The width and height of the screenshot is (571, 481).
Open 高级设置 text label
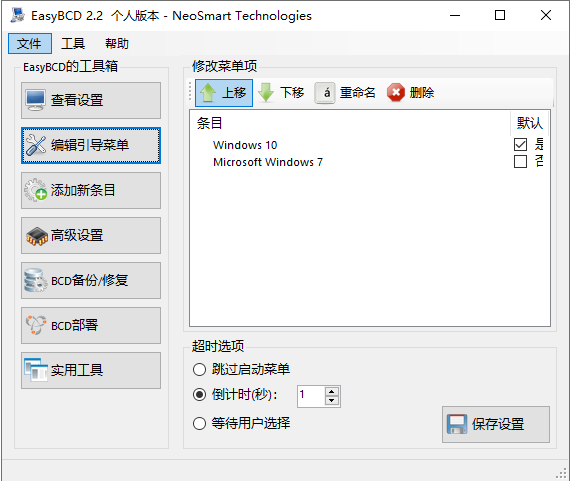[x=77, y=235]
